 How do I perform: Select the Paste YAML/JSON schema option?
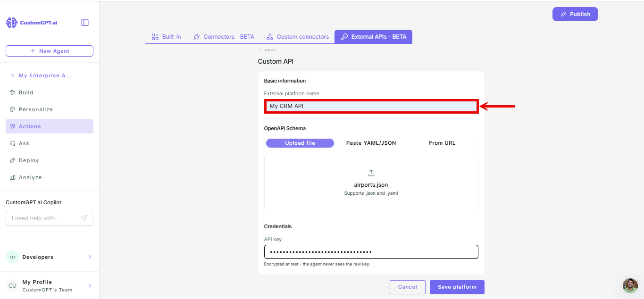pyautogui.click(x=371, y=143)
